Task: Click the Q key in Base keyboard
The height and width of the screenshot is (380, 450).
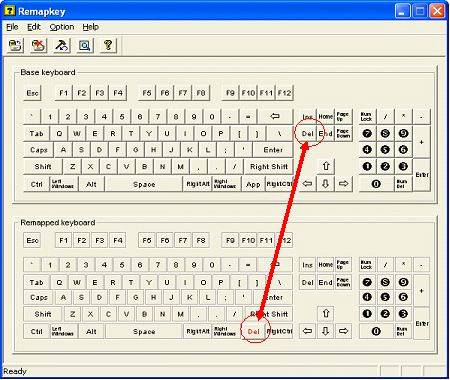Action: pos(59,134)
